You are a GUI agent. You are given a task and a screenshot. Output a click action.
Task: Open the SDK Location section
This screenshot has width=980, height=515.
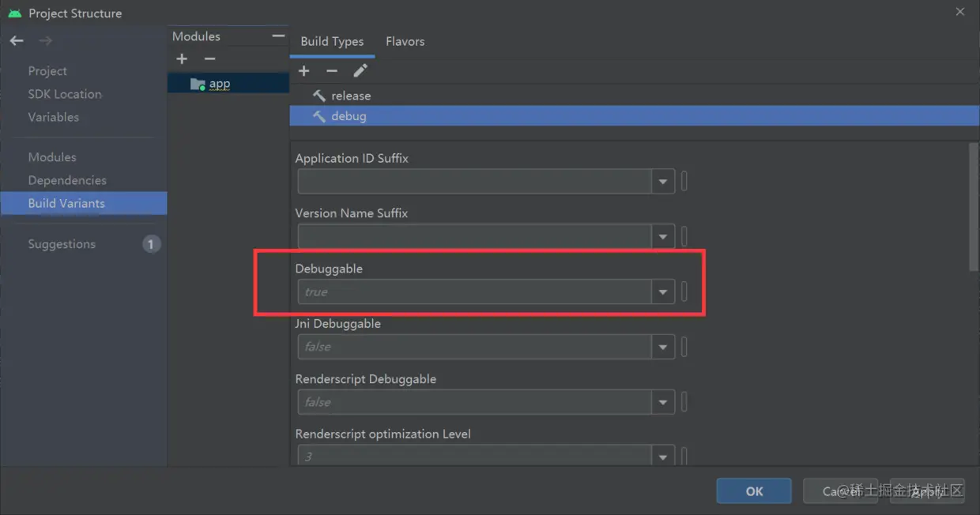pos(65,94)
